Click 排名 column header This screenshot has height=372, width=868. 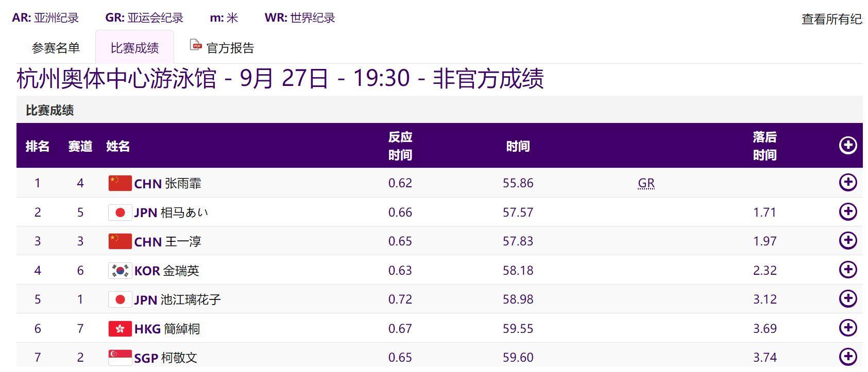(x=38, y=146)
